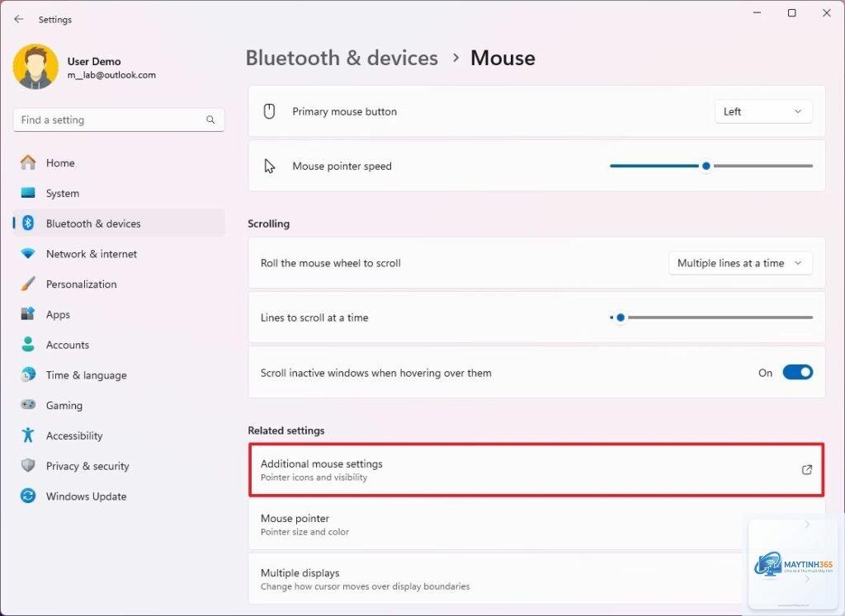Click the Related settings heading
This screenshot has width=845, height=616.
pyautogui.click(x=286, y=430)
